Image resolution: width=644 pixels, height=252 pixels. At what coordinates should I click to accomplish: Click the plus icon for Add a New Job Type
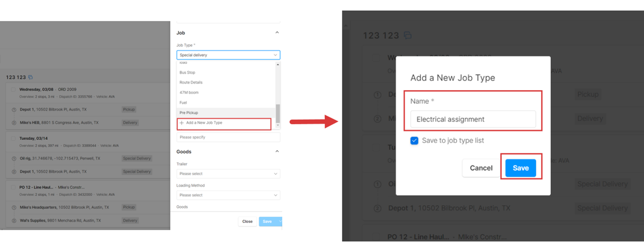click(181, 122)
